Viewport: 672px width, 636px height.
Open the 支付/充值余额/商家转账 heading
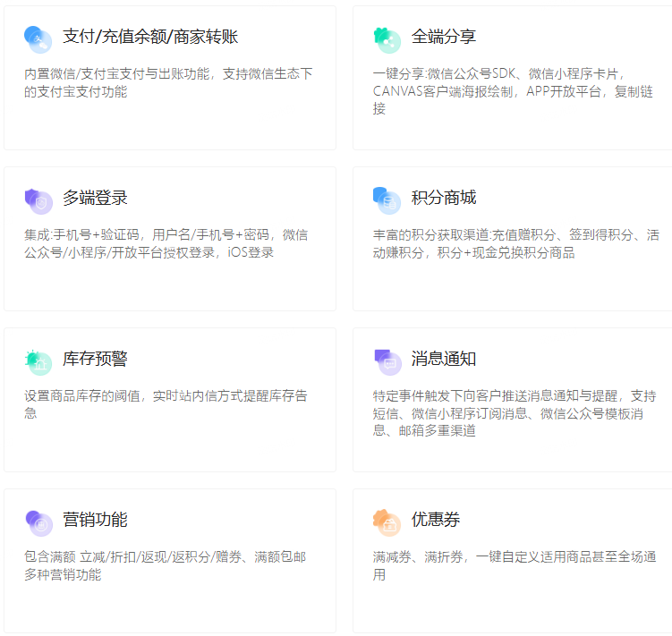150,37
